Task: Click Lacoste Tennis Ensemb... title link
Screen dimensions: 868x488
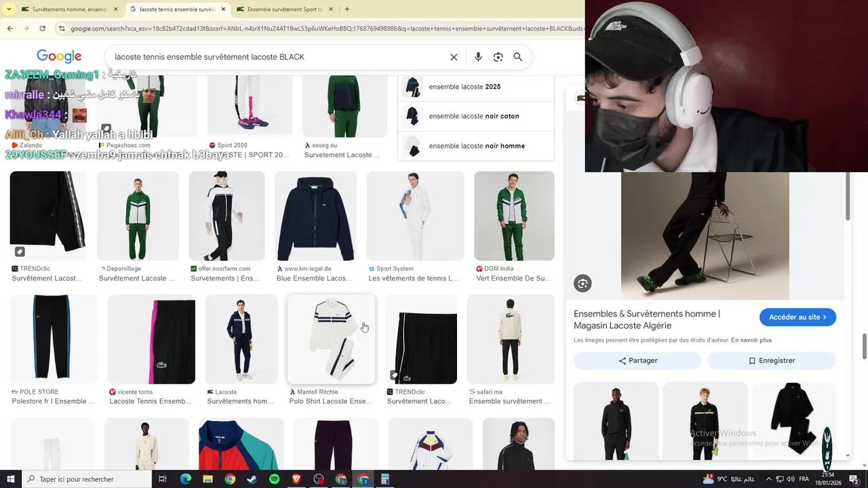Action: (x=151, y=401)
